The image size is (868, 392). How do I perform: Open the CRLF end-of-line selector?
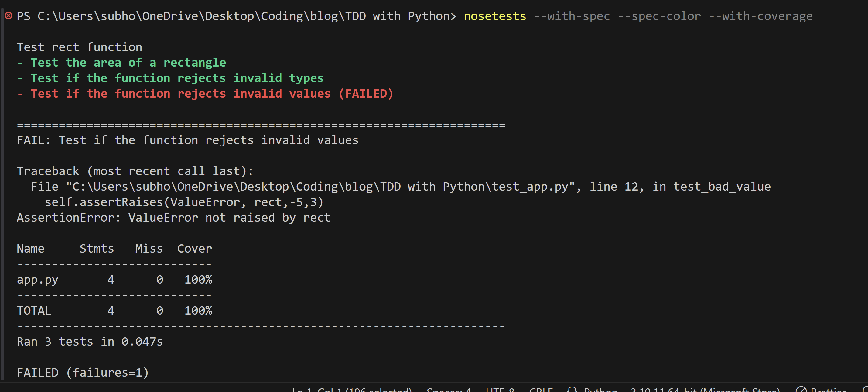[x=541, y=390]
